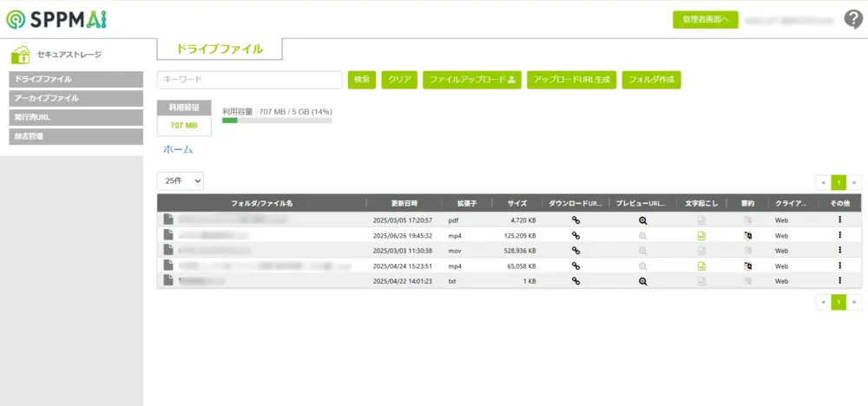Viewport: 868px width, 406px height.
Task: Open 辞書管理 in the sidebar
Action: point(76,136)
